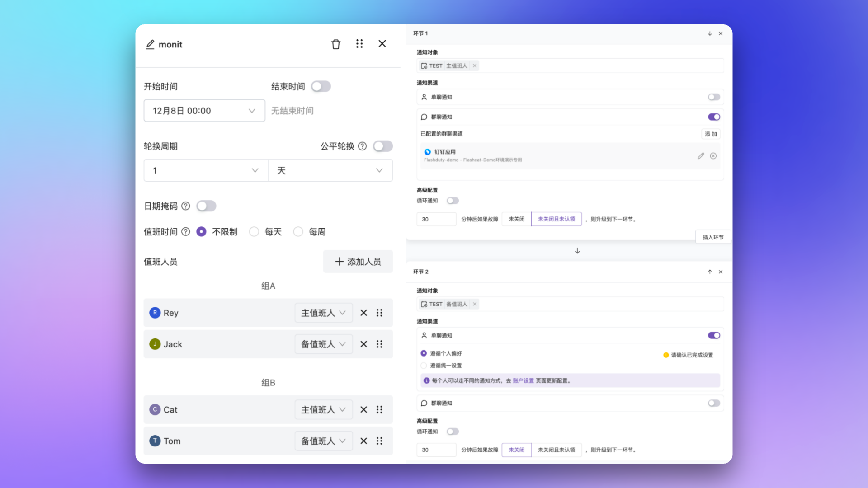Screen dimensions: 868x488
Task: Open the rotation unit dropdown showing 天
Action: click(330, 170)
